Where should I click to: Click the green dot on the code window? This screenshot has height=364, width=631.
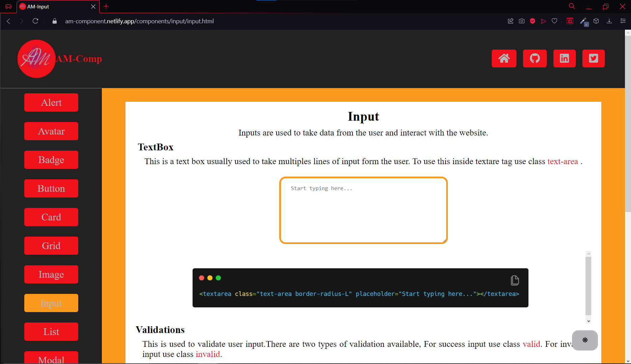click(x=219, y=278)
